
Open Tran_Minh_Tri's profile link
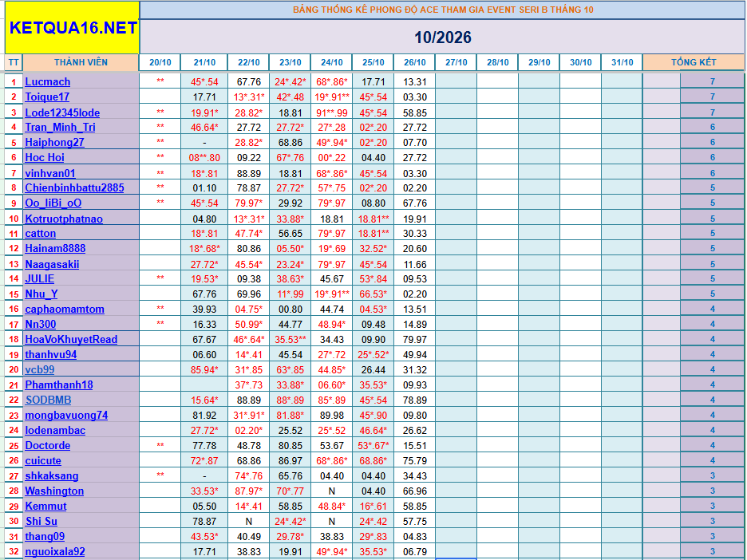[60, 127]
